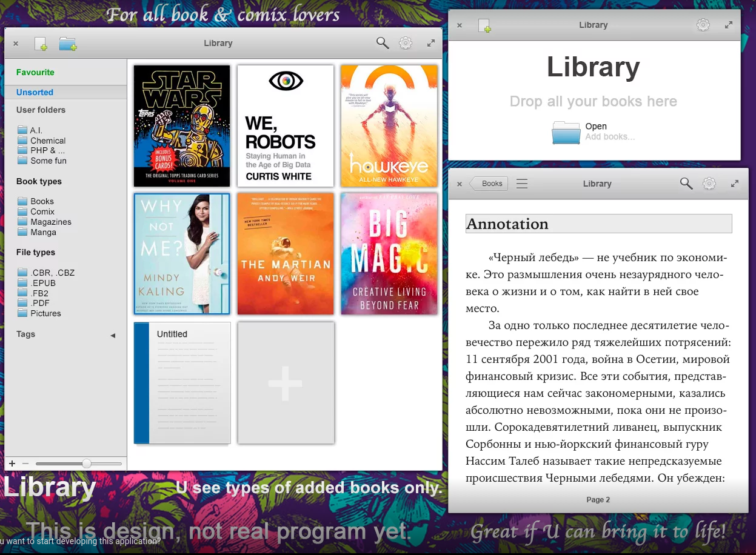The width and height of the screenshot is (756, 555).
Task: Click Drop all your books here text
Action: [594, 101]
